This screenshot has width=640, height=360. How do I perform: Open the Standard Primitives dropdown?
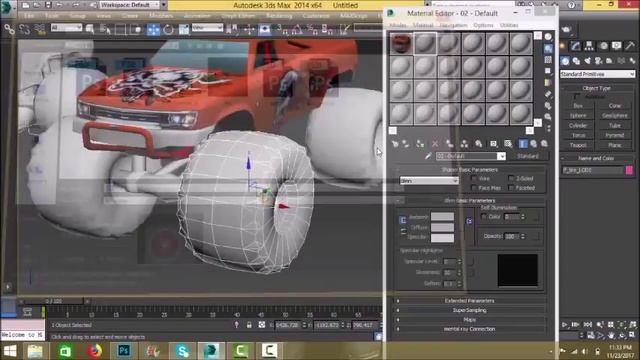(x=597, y=74)
